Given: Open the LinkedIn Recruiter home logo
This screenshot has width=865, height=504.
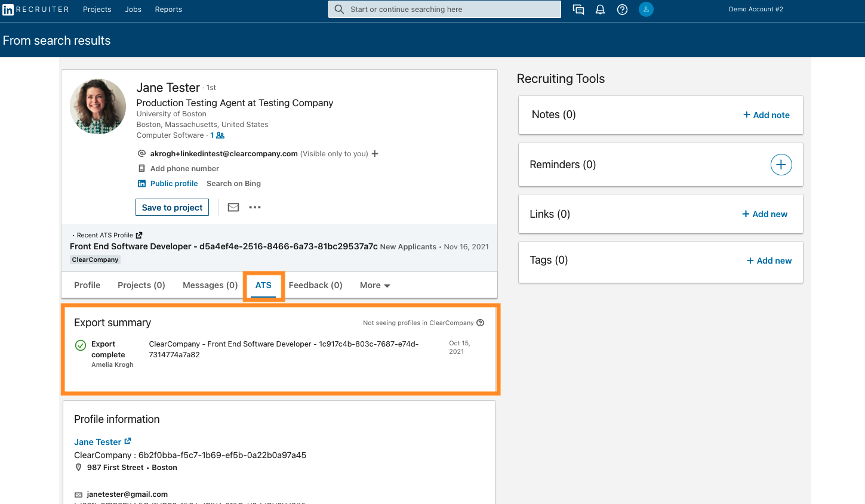Looking at the screenshot, I should (36, 10).
